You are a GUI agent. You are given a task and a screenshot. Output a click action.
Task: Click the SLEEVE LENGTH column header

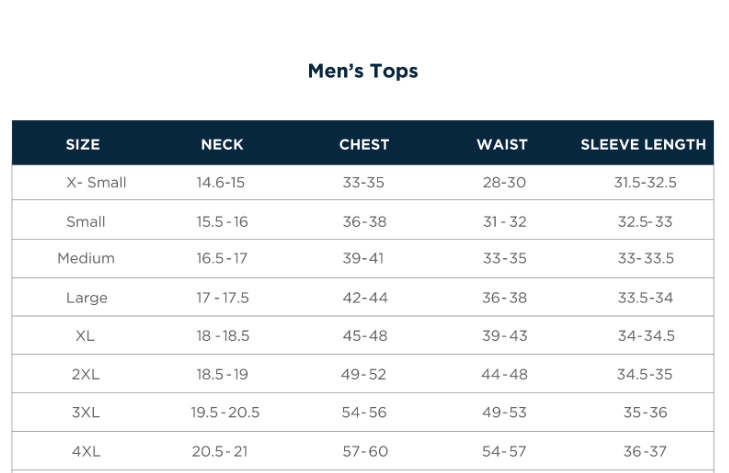click(x=643, y=144)
